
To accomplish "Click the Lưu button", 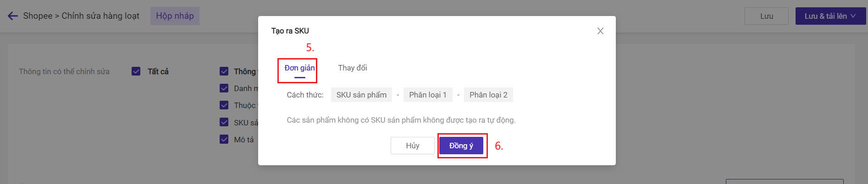I will coord(766,16).
